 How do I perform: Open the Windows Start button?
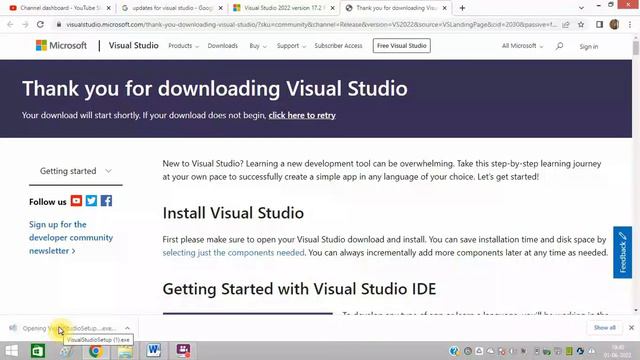(x=11, y=351)
